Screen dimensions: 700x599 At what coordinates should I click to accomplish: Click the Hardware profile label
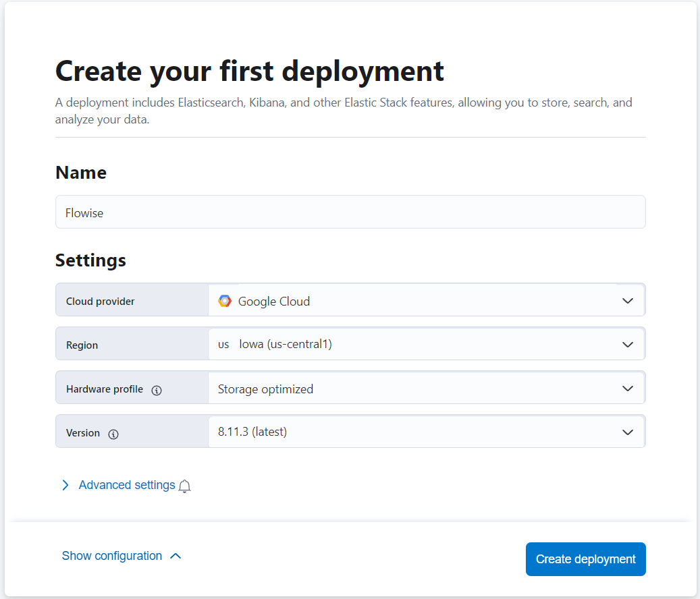click(105, 389)
